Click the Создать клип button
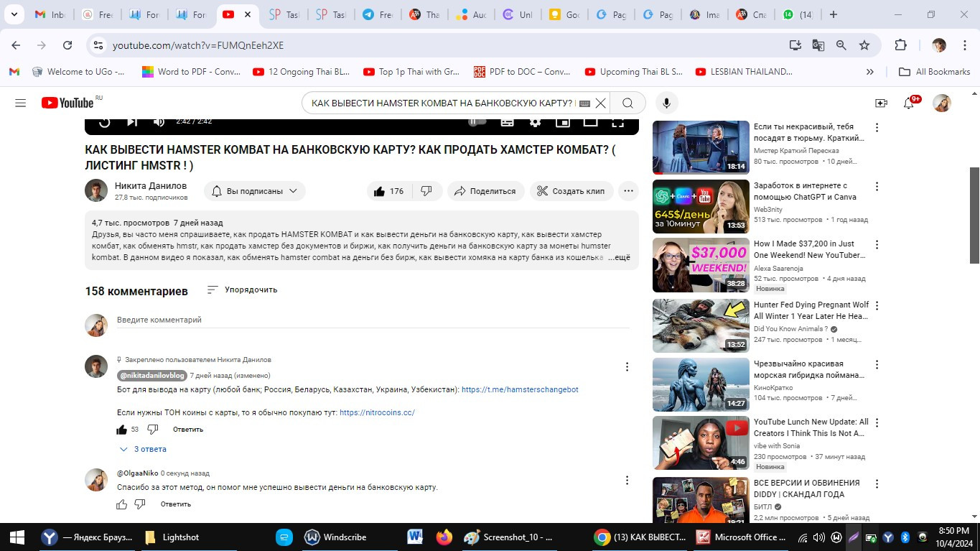980x551 pixels. click(x=571, y=191)
